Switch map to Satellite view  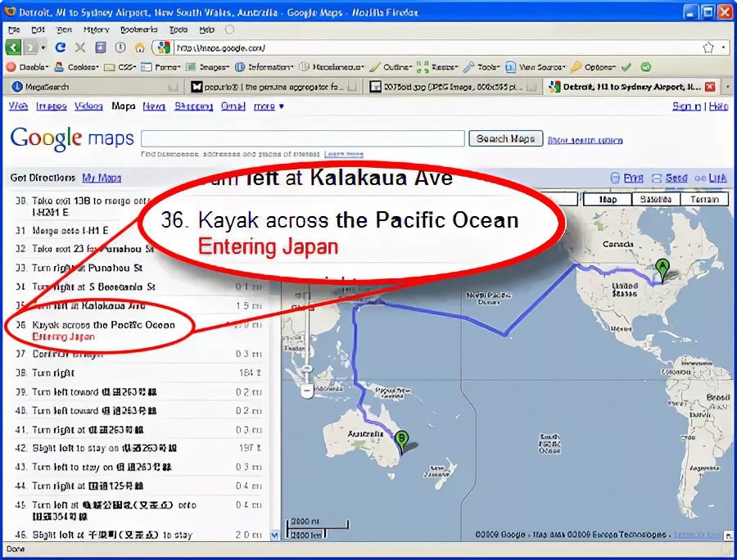[655, 199]
